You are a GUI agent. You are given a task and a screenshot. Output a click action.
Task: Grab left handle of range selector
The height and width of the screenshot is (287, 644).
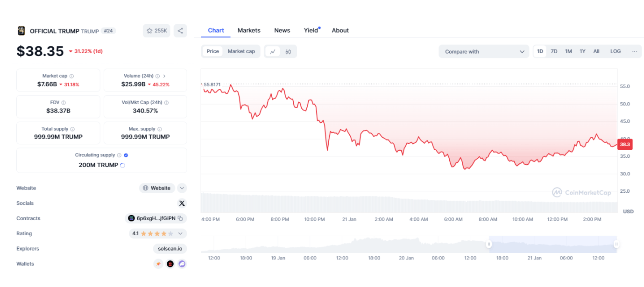point(489,244)
